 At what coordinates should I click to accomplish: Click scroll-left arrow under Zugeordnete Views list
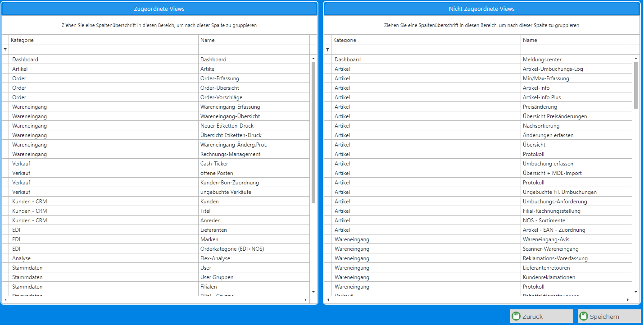5,299
